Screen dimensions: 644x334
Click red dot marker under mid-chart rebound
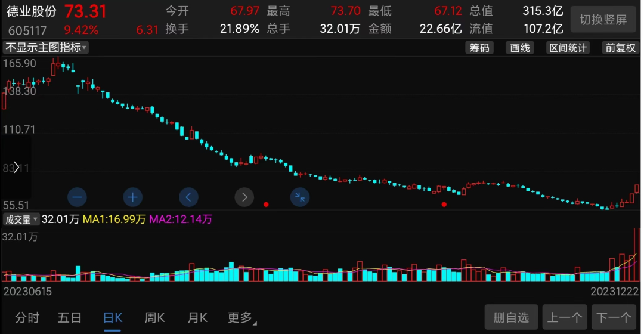tap(266, 204)
